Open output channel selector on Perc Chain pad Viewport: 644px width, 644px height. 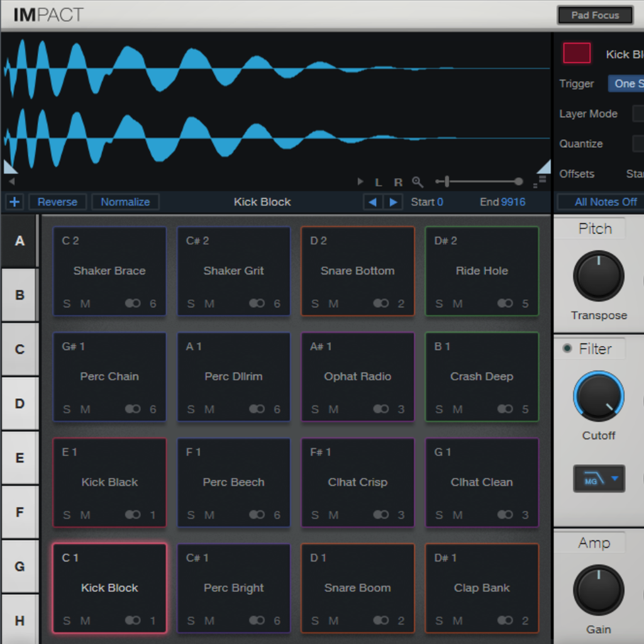pos(153,409)
